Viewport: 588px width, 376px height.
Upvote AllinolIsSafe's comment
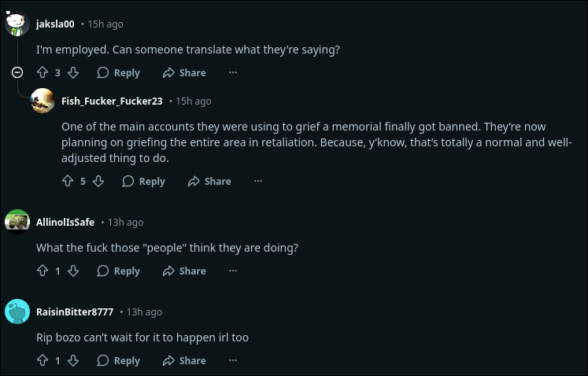click(x=43, y=271)
